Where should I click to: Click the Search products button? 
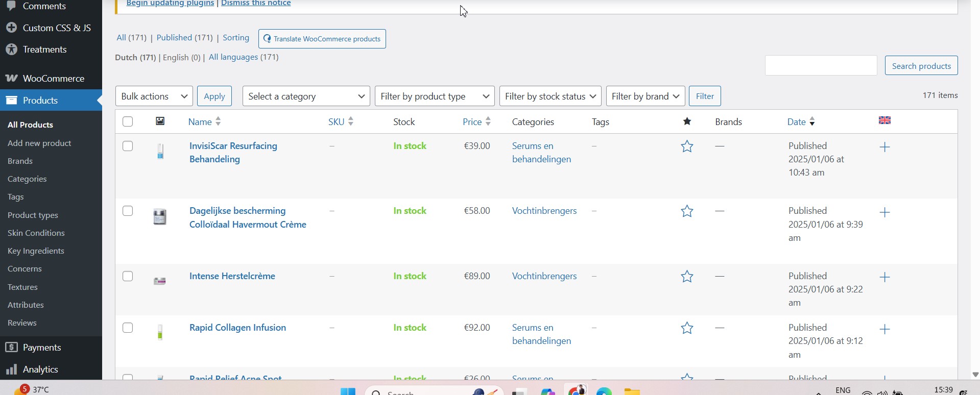921,65
